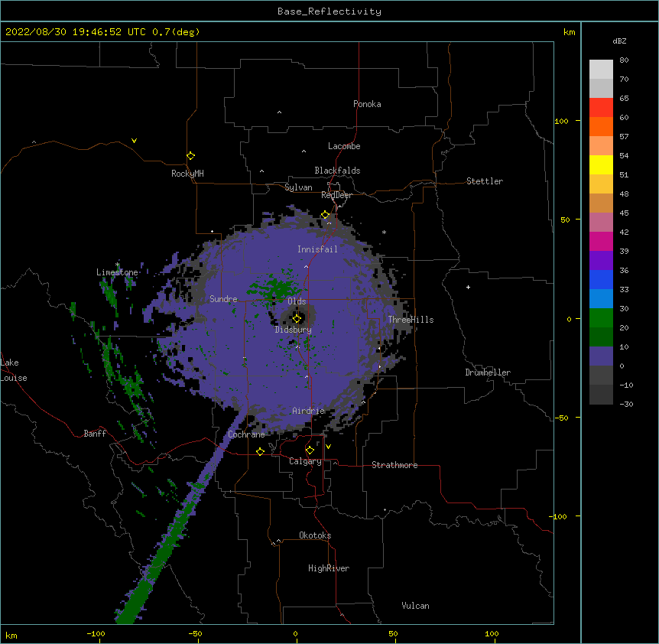Pick the blue 33 dBZ legend color
659x644 pixels.
601,279
